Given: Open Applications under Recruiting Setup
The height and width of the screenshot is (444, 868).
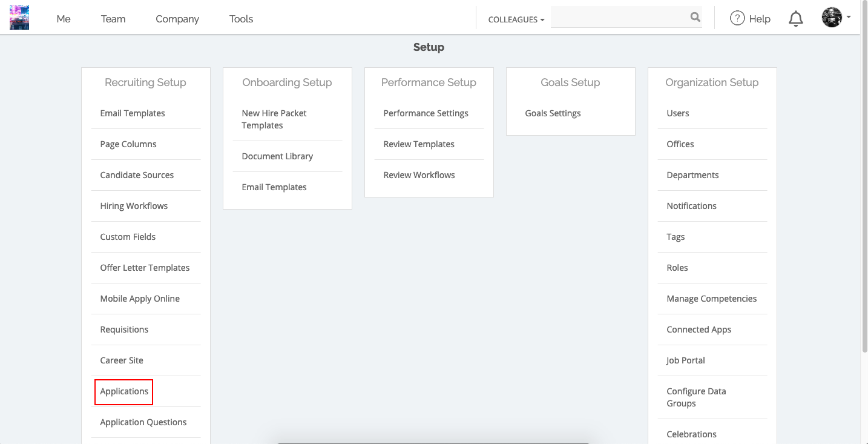Looking at the screenshot, I should coord(124,391).
